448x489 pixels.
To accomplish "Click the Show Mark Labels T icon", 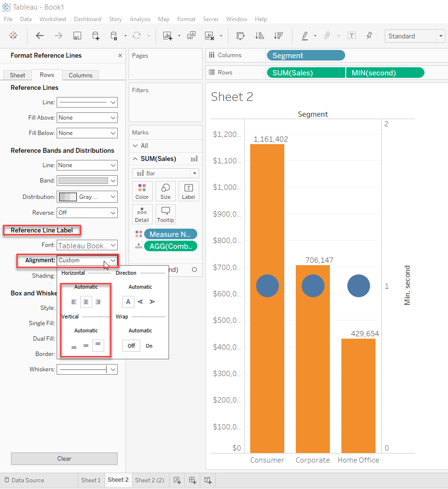I will [x=351, y=36].
